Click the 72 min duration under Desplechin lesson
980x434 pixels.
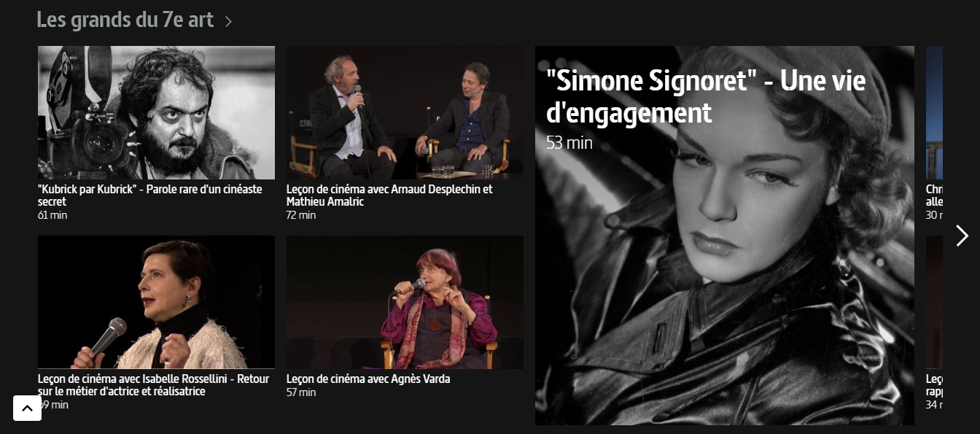[x=301, y=215]
